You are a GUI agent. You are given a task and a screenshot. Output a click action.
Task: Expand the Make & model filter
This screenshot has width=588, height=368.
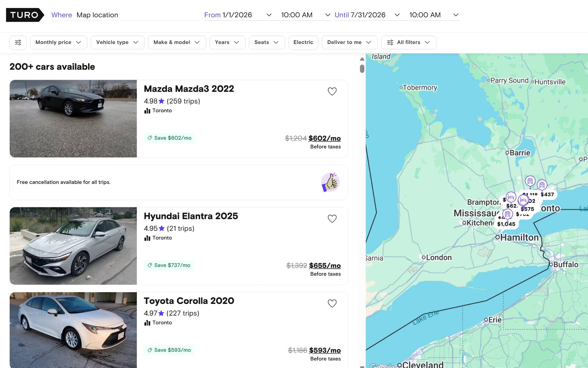[x=176, y=42]
